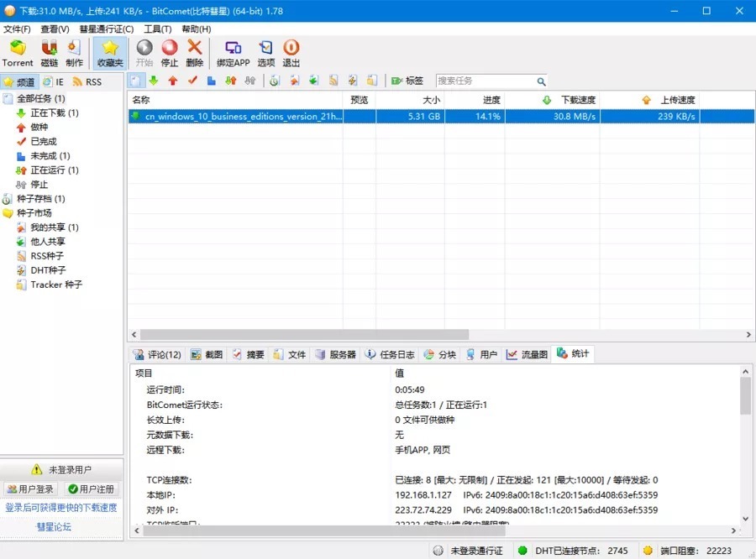The image size is (756, 559).
Task: Open the 绑定APP bind app tool
Action: (x=233, y=53)
